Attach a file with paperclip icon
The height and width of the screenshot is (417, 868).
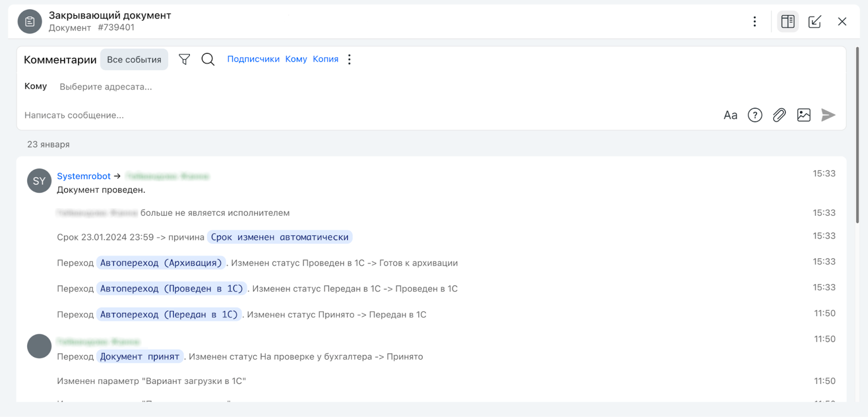coord(779,115)
